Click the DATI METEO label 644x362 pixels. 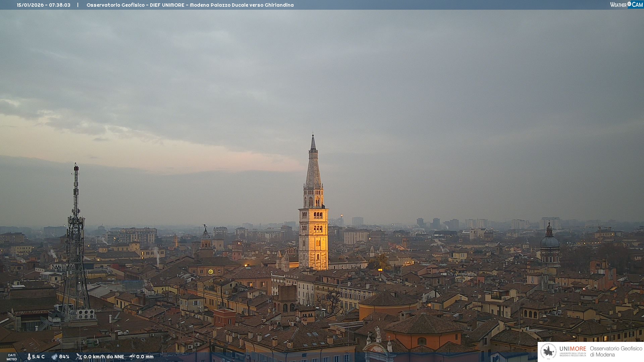coord(12,357)
